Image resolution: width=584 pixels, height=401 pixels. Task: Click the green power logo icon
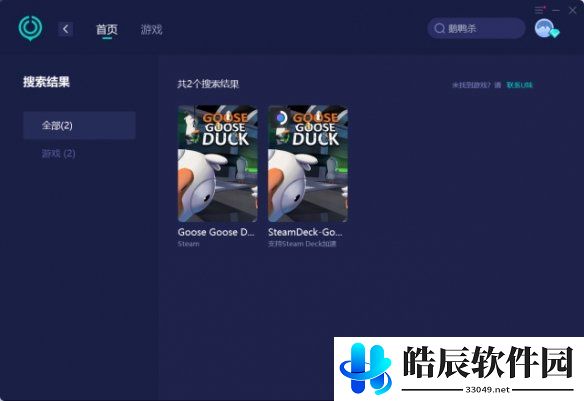point(30,28)
